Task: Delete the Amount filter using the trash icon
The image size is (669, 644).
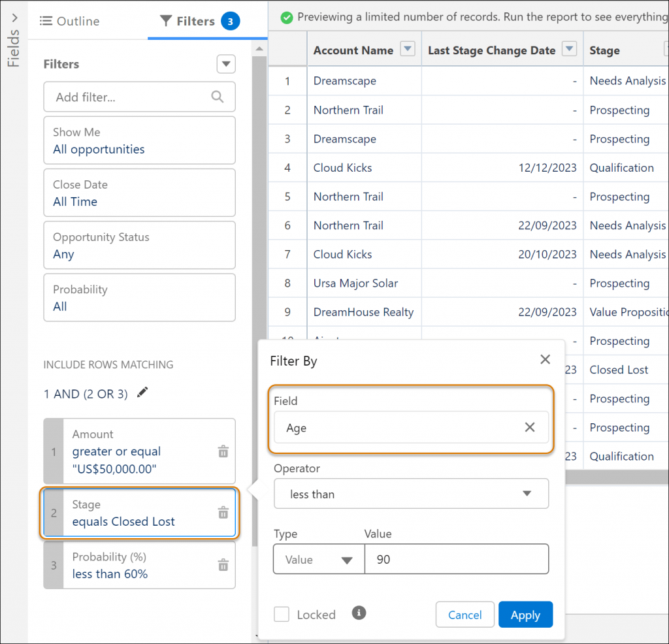Action: (x=223, y=451)
